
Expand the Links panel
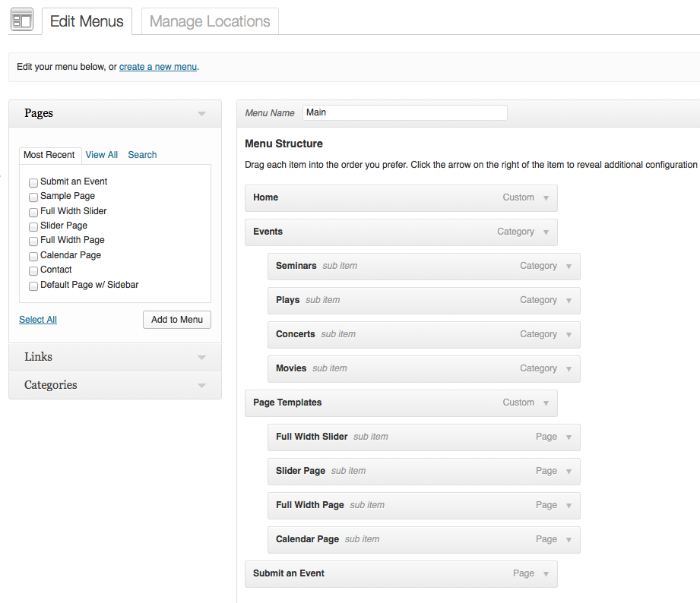pyautogui.click(x=201, y=357)
